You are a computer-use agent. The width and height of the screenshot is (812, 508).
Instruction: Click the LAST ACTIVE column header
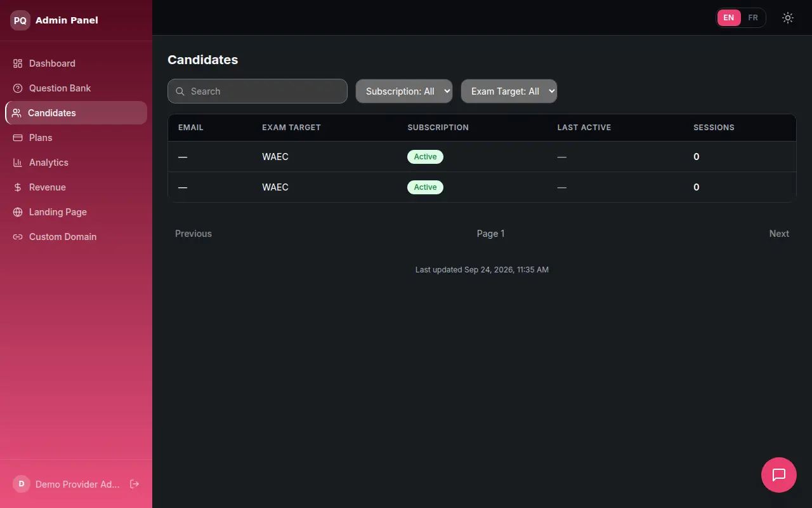[584, 128]
